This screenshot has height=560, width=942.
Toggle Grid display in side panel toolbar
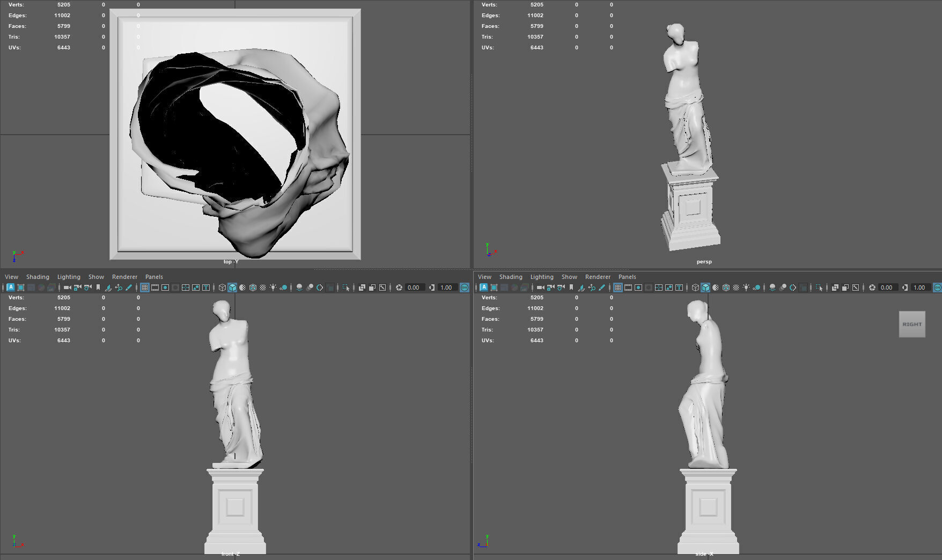click(x=618, y=288)
